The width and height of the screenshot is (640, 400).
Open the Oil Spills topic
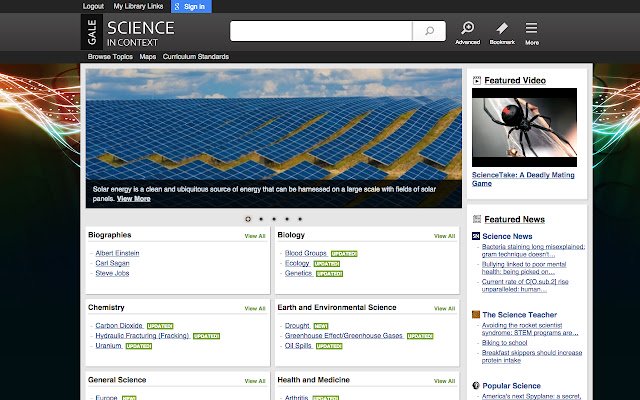point(298,345)
